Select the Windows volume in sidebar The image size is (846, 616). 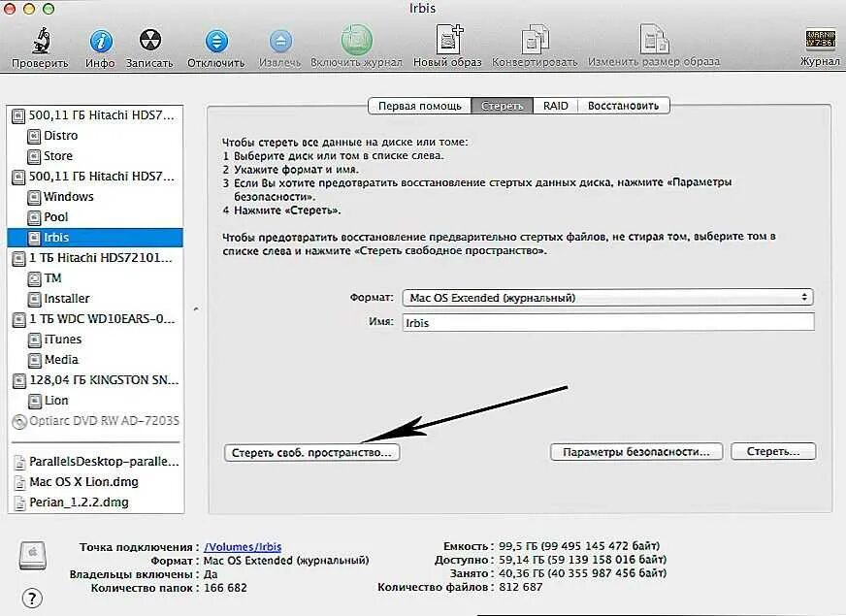tap(70, 197)
